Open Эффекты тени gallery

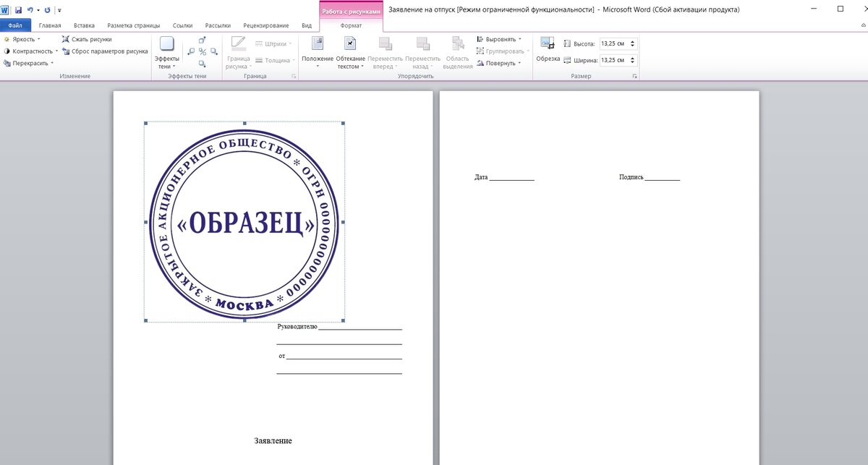(167, 53)
